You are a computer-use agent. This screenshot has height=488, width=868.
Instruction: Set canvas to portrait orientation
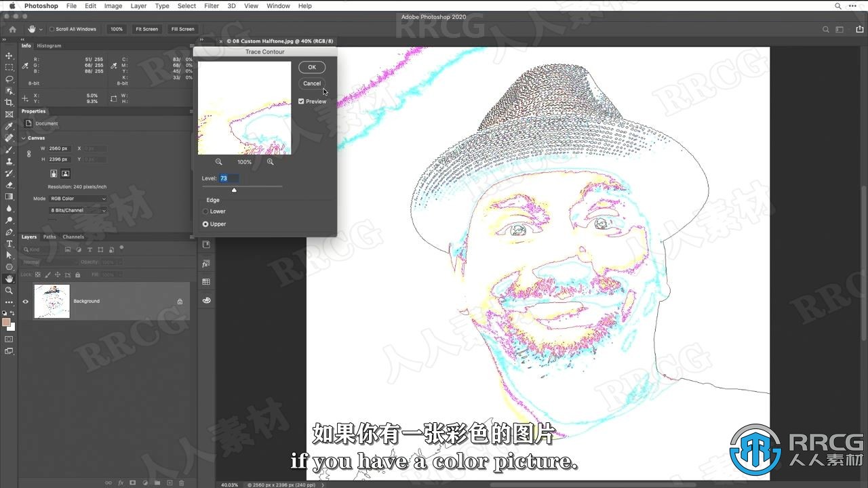[x=54, y=174]
